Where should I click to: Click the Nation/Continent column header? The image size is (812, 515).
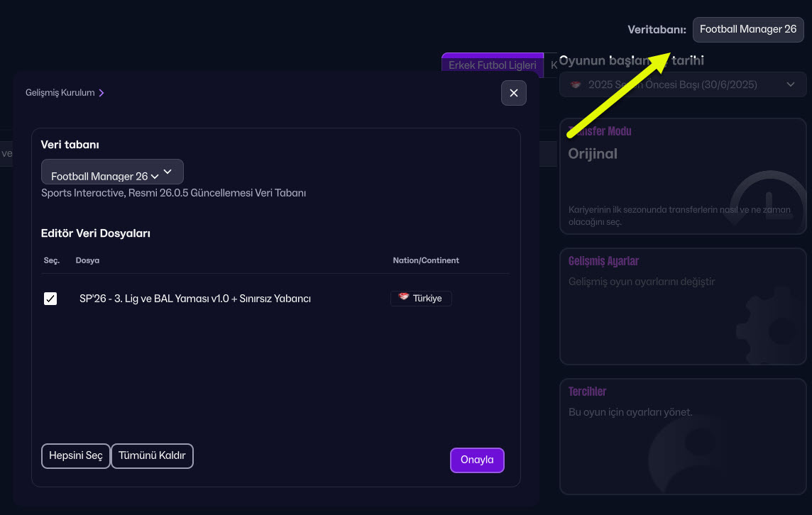[426, 260]
